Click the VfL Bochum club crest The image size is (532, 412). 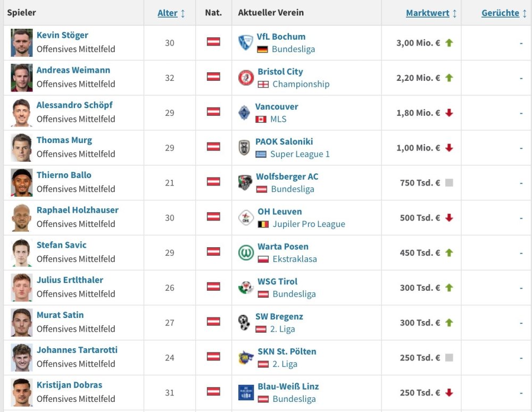[x=245, y=43]
